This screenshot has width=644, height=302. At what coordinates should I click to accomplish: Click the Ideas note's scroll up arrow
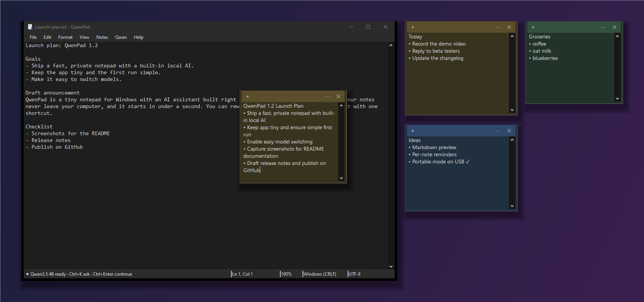click(512, 140)
